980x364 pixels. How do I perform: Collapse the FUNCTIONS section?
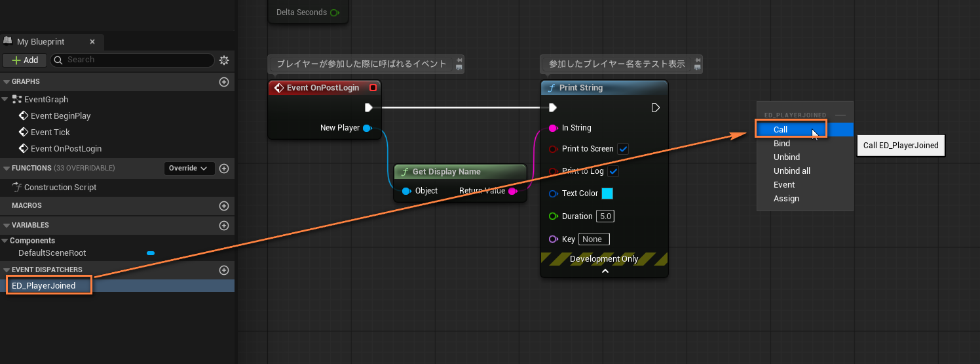pos(7,168)
